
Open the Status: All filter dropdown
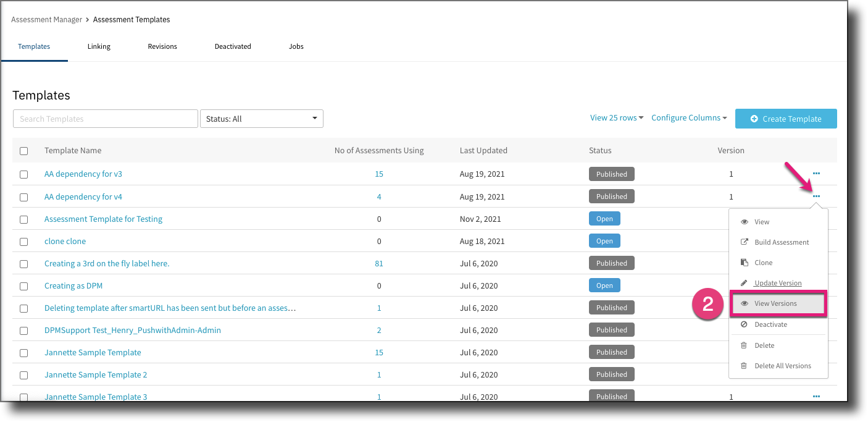(261, 118)
